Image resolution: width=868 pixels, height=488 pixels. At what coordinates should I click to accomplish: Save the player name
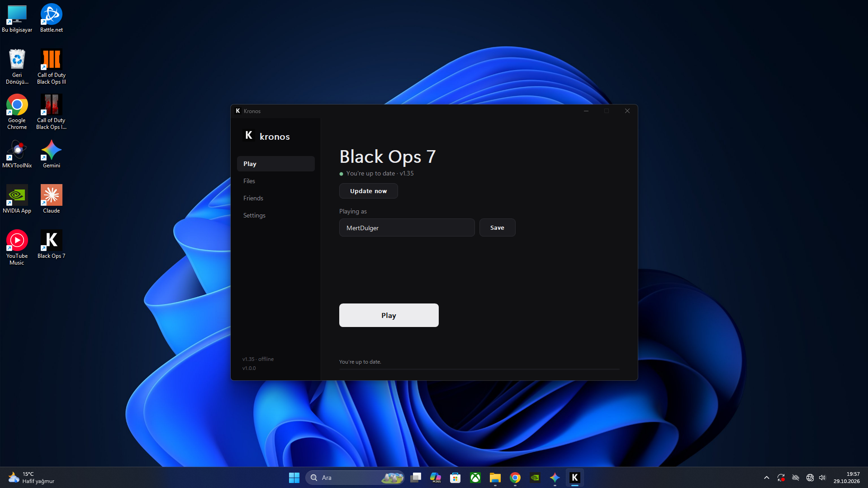coord(497,227)
